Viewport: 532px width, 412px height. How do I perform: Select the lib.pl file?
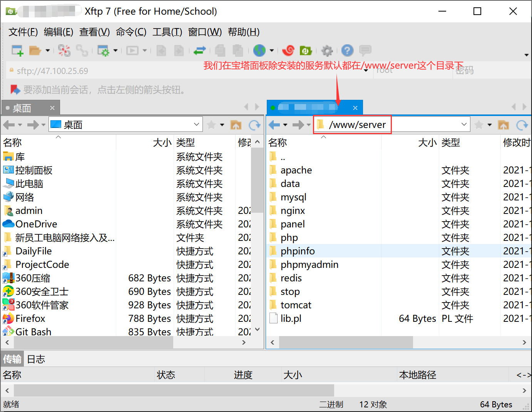point(291,318)
